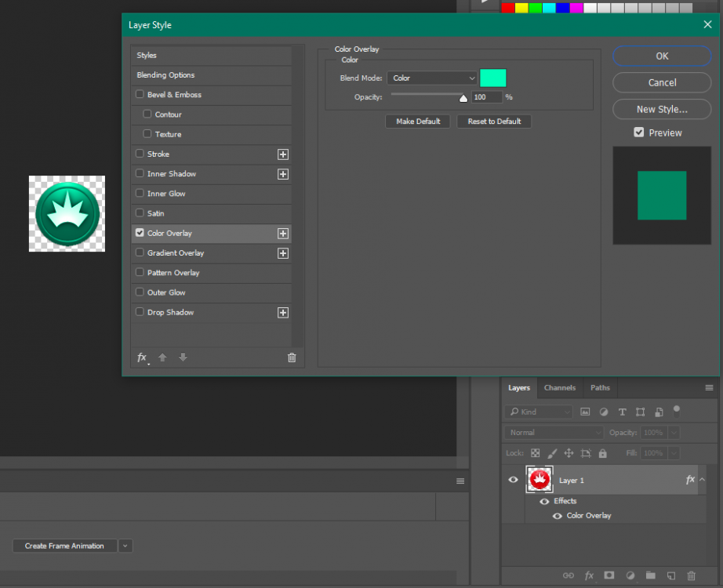Open timeline panel options menu icon

460,481
